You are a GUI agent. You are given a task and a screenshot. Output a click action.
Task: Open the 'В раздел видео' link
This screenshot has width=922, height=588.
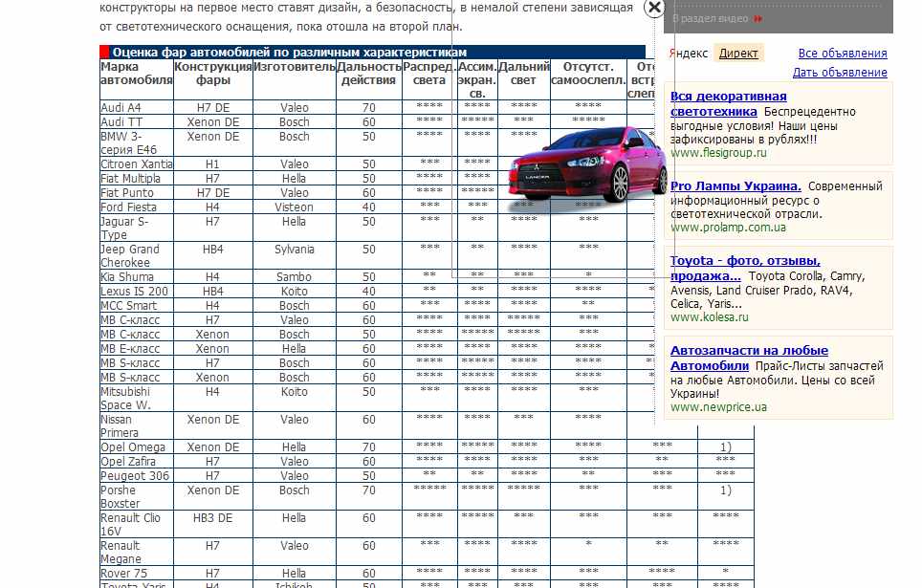click(712, 18)
